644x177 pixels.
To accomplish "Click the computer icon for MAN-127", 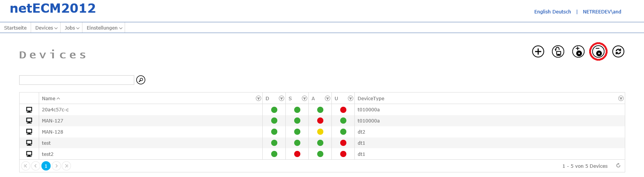I will click(x=29, y=121).
